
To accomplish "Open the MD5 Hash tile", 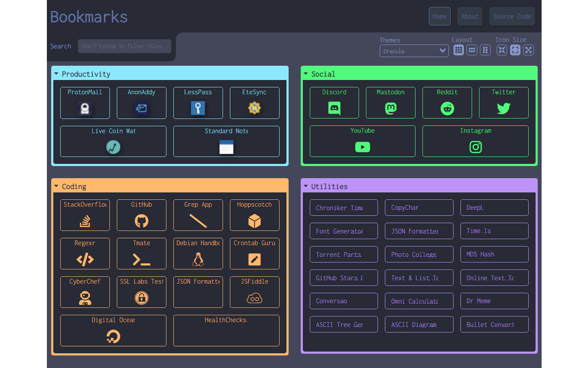I will pyautogui.click(x=494, y=254).
